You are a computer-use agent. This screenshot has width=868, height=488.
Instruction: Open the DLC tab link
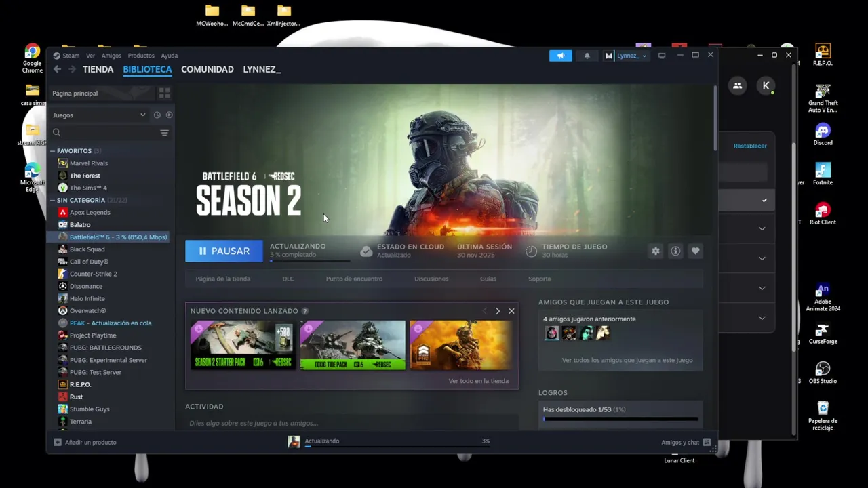tap(288, 279)
